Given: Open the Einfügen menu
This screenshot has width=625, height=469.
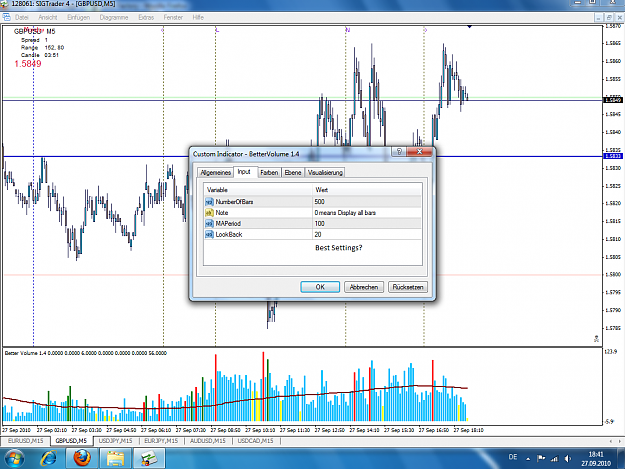Looking at the screenshot, I should coord(78,18).
